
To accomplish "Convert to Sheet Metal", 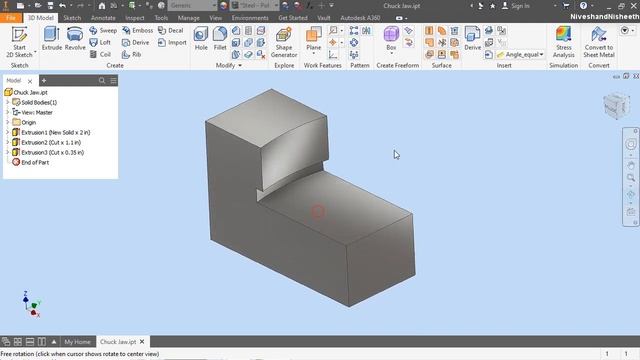I will tap(598, 42).
